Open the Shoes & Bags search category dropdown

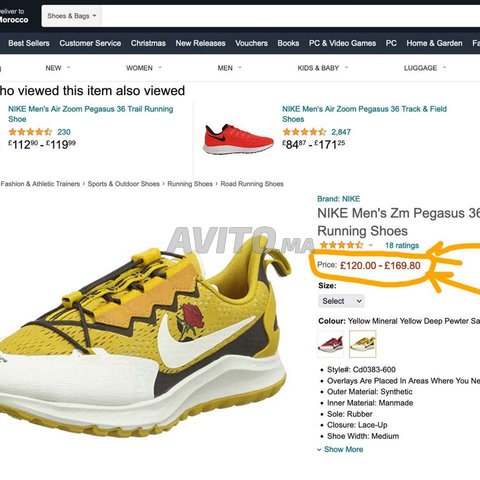[x=71, y=16]
